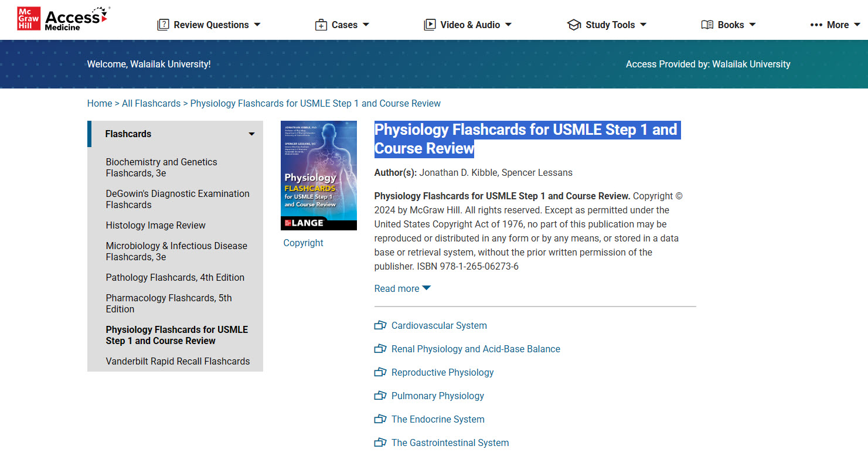Expand the Review Questions dropdown arrow
This screenshot has height=456, width=868.
[257, 25]
